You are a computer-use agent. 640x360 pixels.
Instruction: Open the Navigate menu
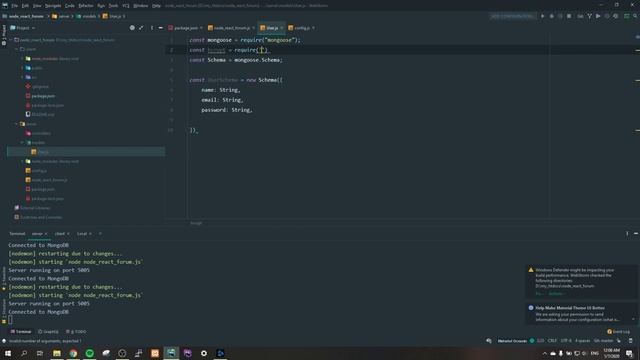click(53, 6)
